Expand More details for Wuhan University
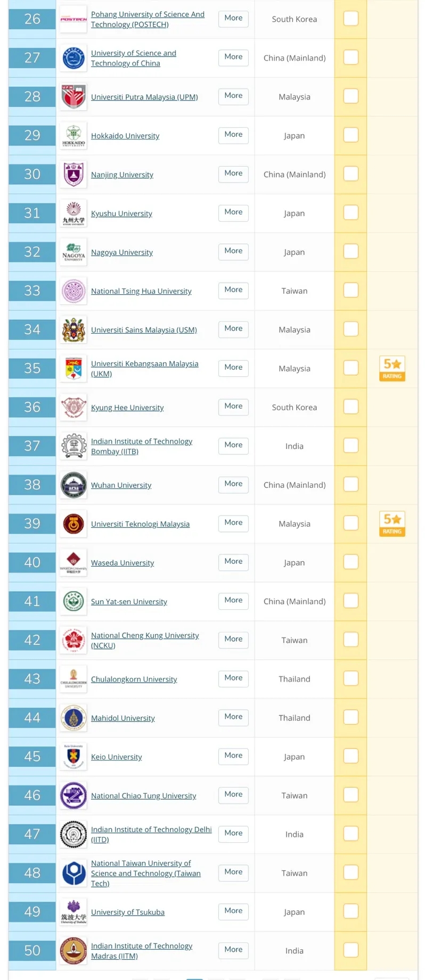The width and height of the screenshot is (425, 980). click(233, 484)
